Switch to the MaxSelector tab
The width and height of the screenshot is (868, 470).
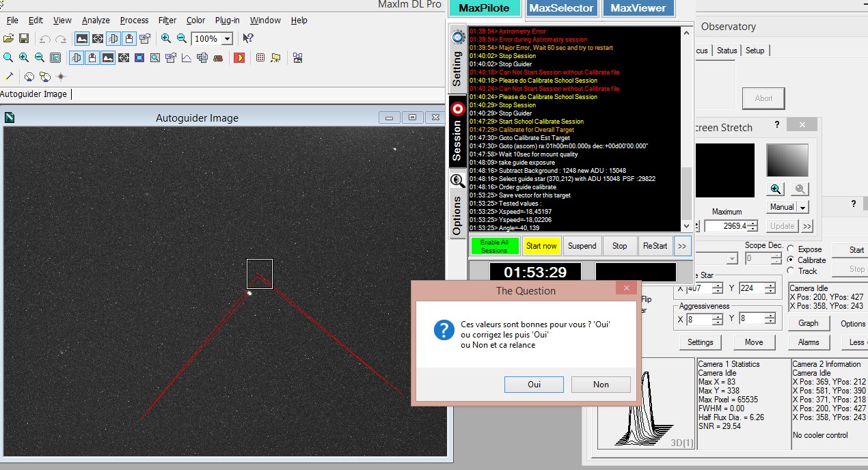pos(562,8)
